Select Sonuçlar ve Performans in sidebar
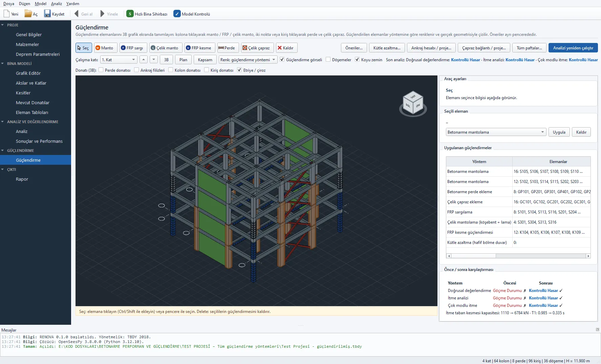 pos(39,141)
